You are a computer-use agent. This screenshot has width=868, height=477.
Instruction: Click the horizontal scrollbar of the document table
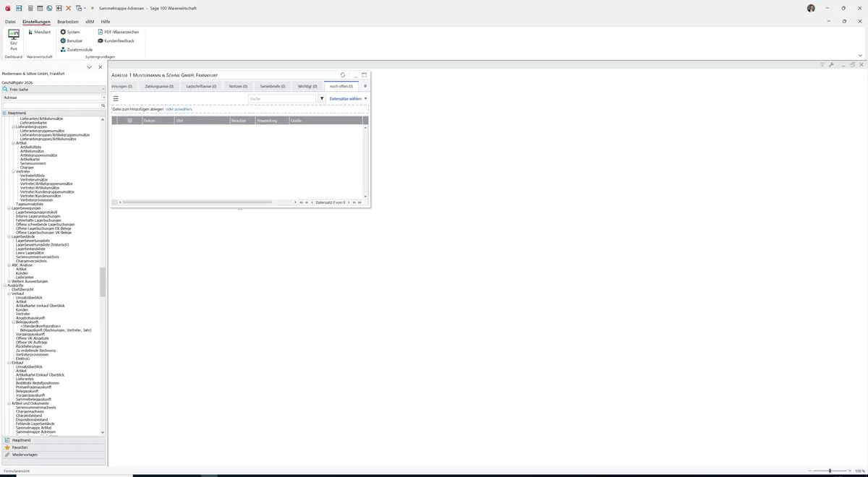[x=197, y=202]
